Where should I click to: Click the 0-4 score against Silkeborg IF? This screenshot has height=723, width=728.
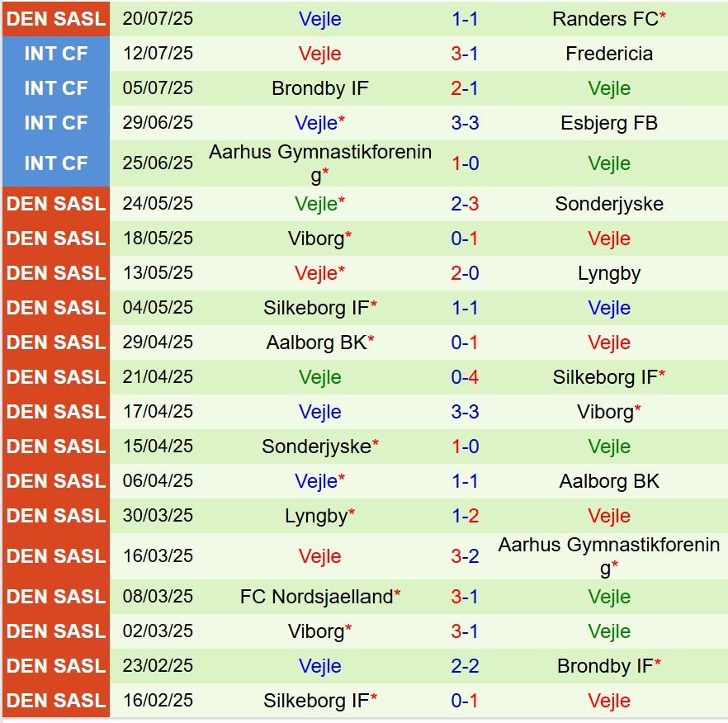[465, 377]
